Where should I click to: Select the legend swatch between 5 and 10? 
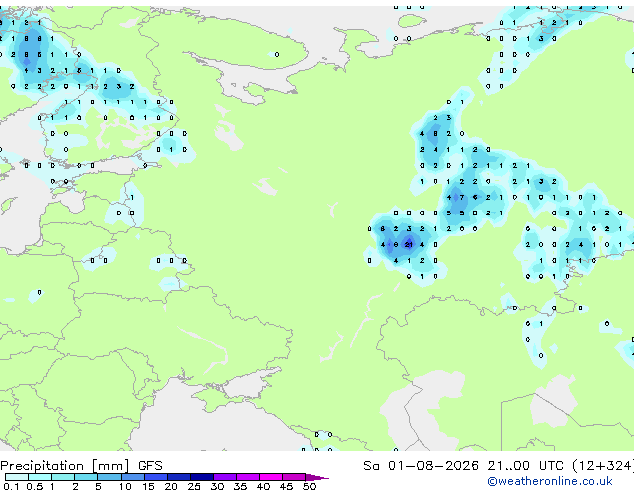click(109, 477)
